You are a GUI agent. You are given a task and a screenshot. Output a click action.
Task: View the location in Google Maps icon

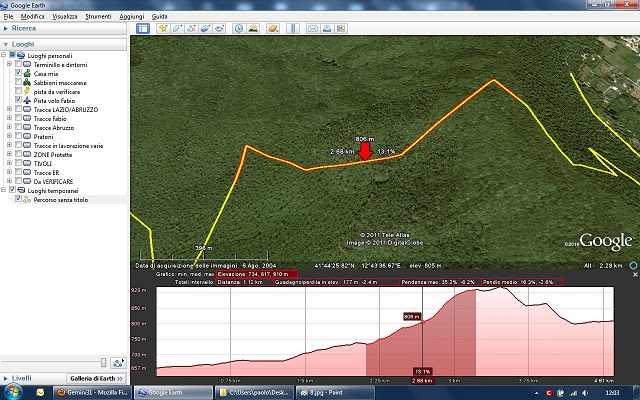tap(341, 28)
